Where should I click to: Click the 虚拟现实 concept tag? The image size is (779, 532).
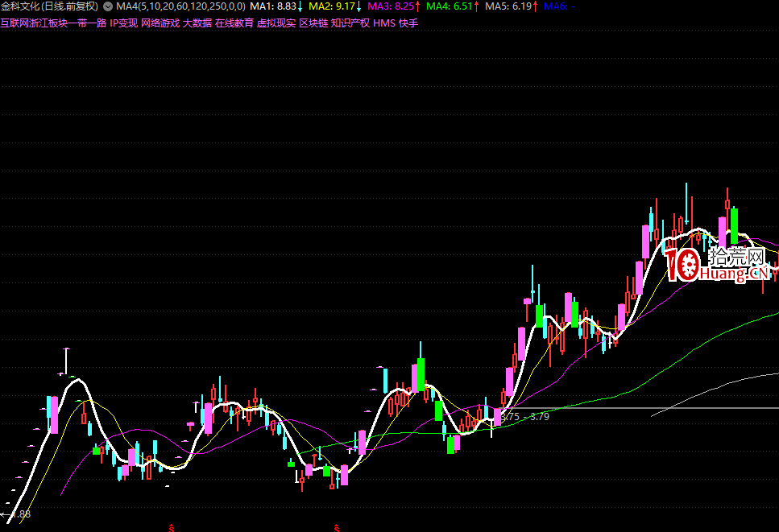tap(276, 23)
